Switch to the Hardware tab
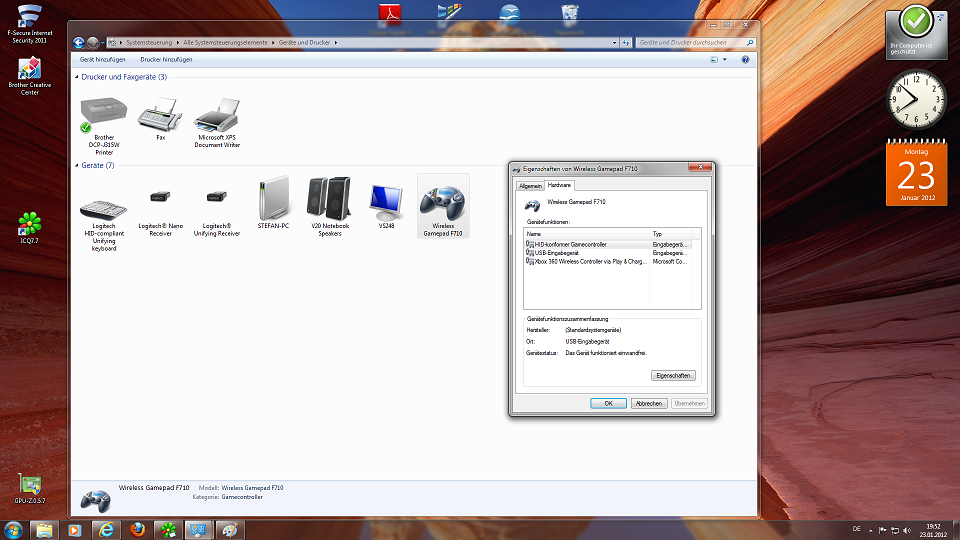The width and height of the screenshot is (960, 540). tap(559, 185)
